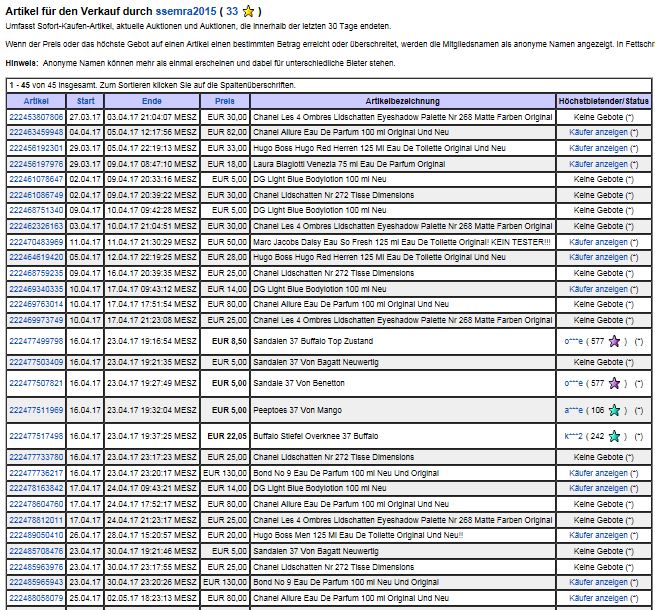Click the Höchstbietender/Status column header
The width and height of the screenshot is (655, 610).
(604, 101)
